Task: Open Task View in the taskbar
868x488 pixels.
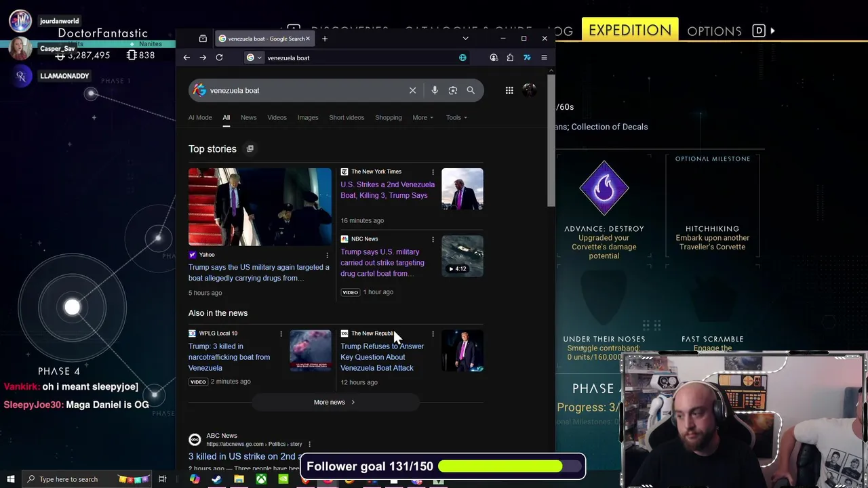Action: tap(163, 479)
